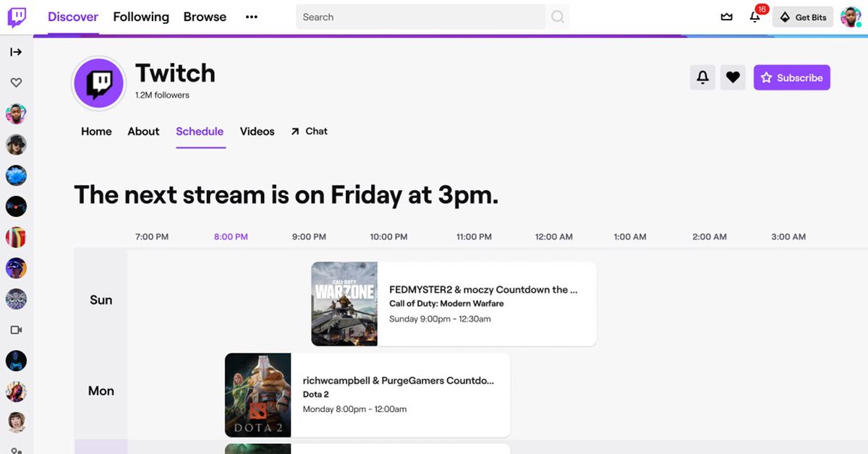Open sidebar channel with teal-pink portrait avatar
The height and width of the screenshot is (454, 868).
click(16, 113)
